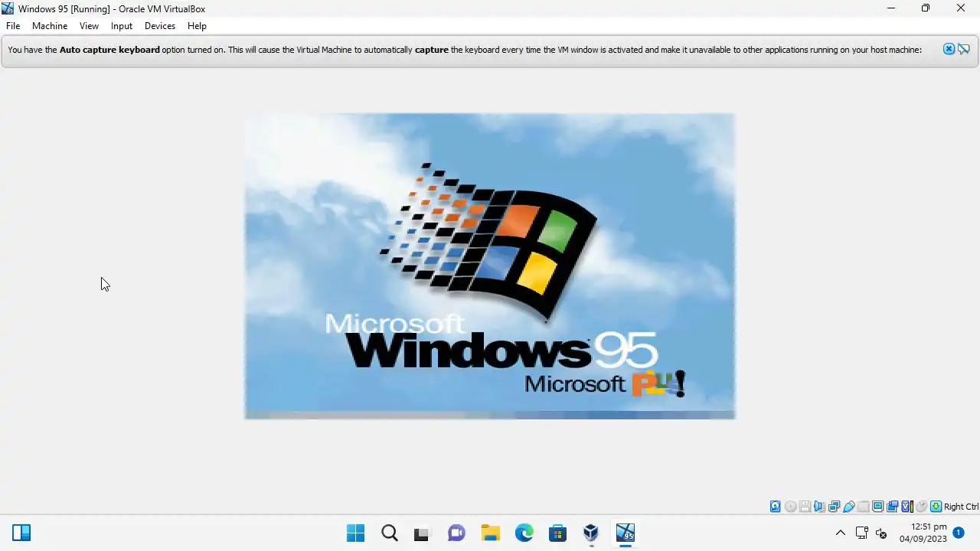Open the Chat app on taskbar
Viewport: 980px width, 551px height.
coord(456,533)
